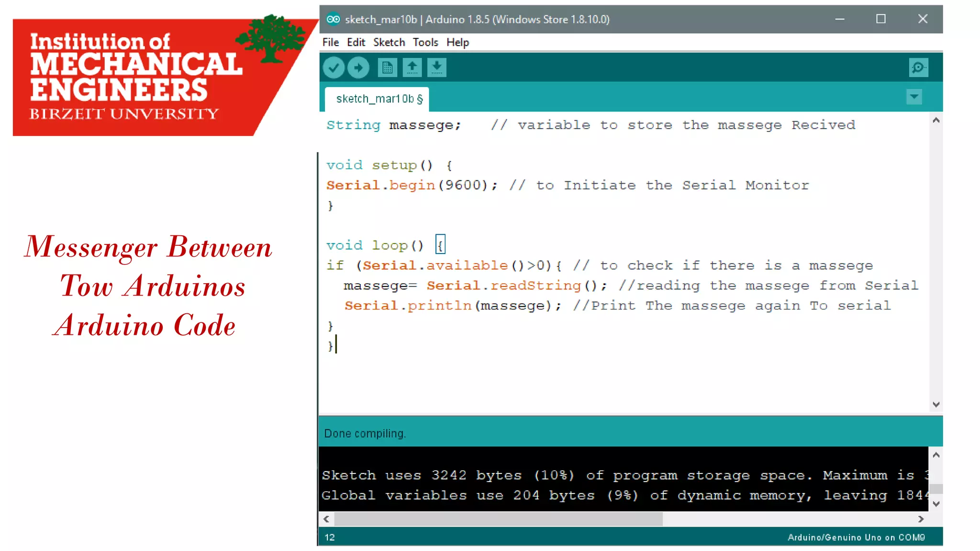
Task: Open the Help menu
Action: click(x=457, y=43)
